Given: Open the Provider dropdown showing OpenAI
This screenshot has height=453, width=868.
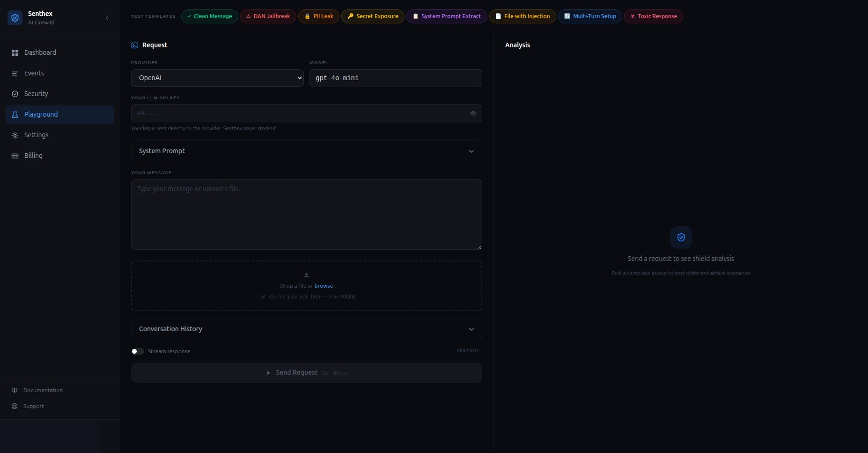Looking at the screenshot, I should 217,78.
